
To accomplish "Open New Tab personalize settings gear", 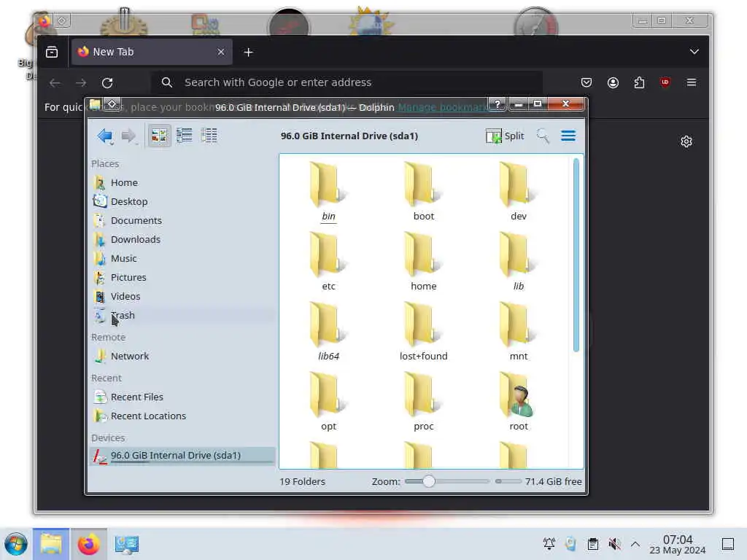I will click(x=686, y=142).
